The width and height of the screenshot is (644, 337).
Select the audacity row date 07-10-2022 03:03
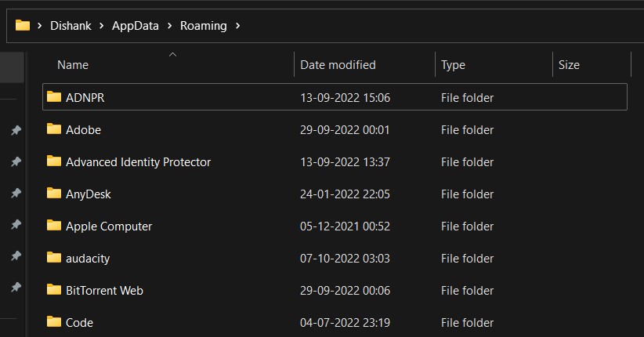pyautogui.click(x=345, y=258)
